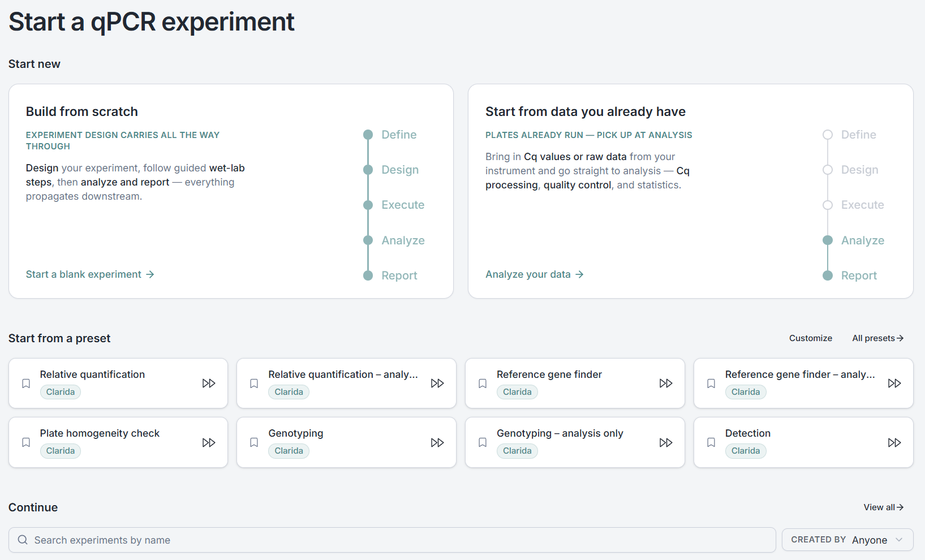Click the search magnifier icon
This screenshot has width=925, height=560.
click(x=23, y=540)
